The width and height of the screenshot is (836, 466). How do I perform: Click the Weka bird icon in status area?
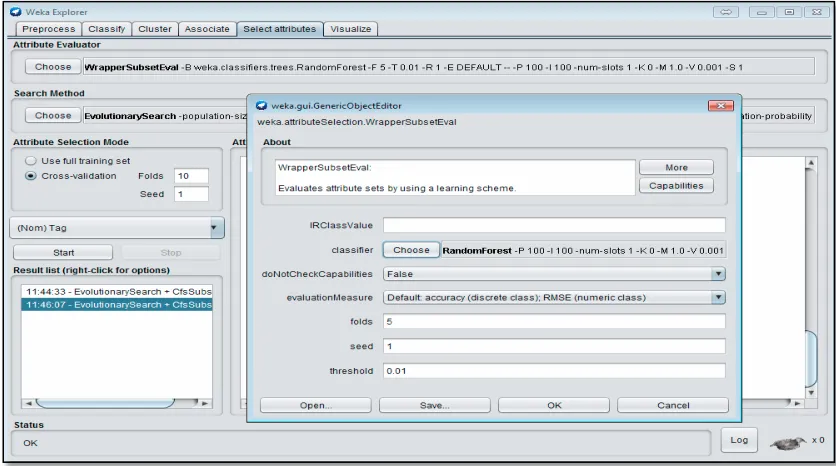point(787,443)
